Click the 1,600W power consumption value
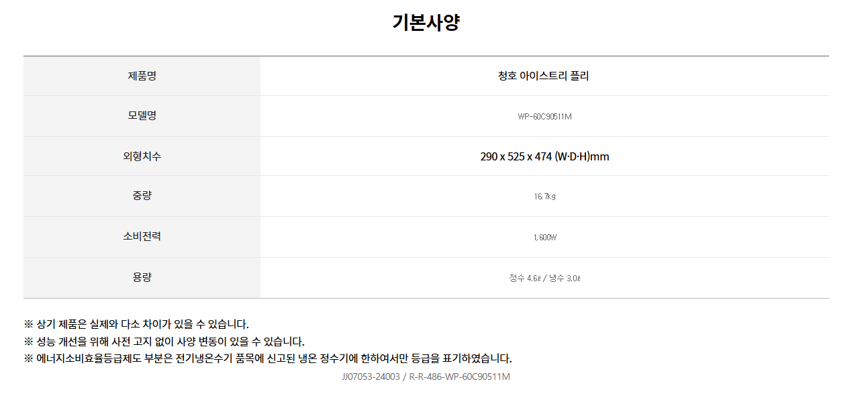868x398 pixels. tap(544, 238)
